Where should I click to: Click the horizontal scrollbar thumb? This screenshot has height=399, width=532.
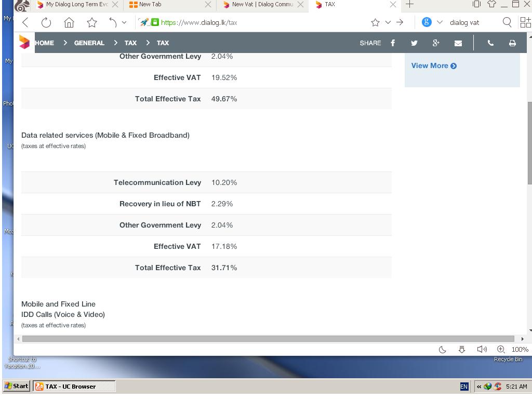pyautogui.click(x=268, y=339)
